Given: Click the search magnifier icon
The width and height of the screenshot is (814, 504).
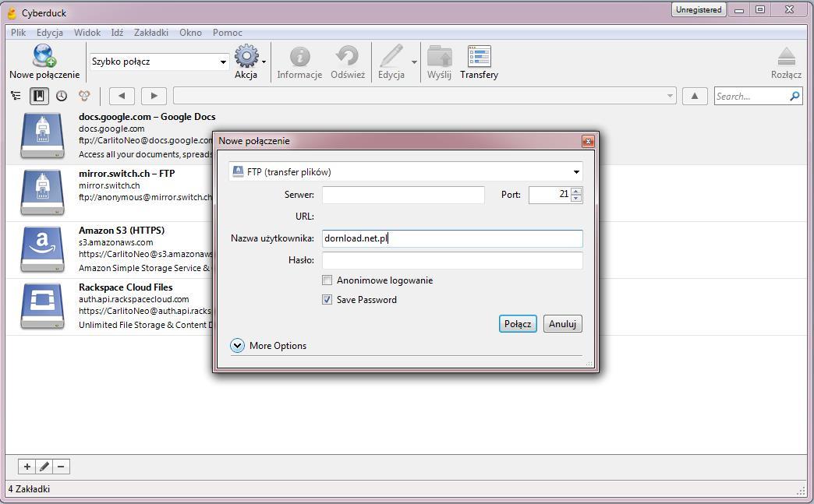Looking at the screenshot, I should coord(795,96).
